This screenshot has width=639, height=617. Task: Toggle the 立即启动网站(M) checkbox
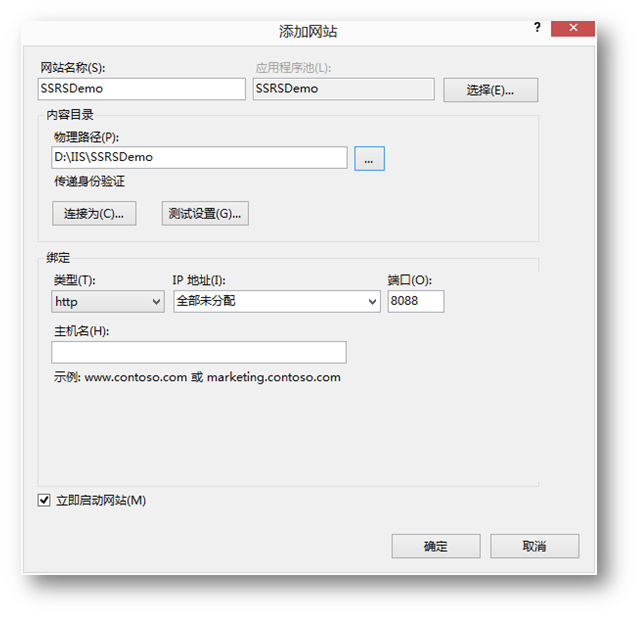click(x=44, y=500)
